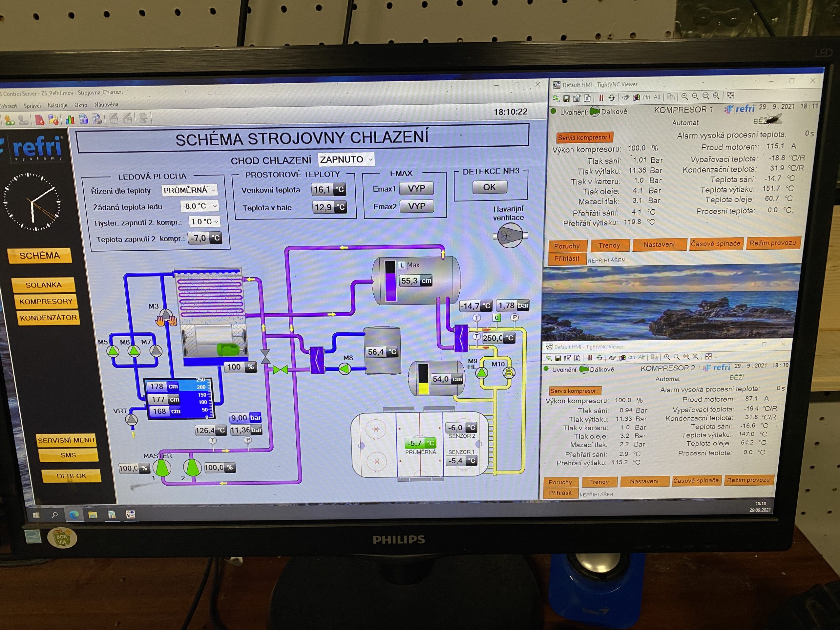Click the 54,0 cm tank level bar

(x=423, y=379)
